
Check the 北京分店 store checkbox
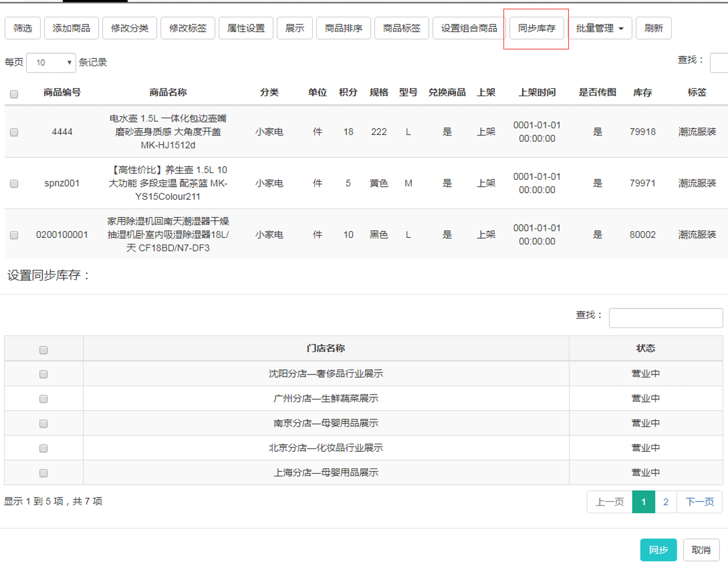[x=43, y=449]
